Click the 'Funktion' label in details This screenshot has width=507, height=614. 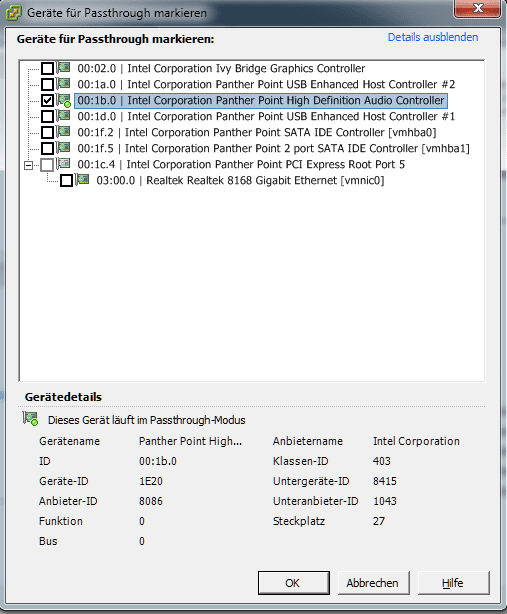pos(61,521)
